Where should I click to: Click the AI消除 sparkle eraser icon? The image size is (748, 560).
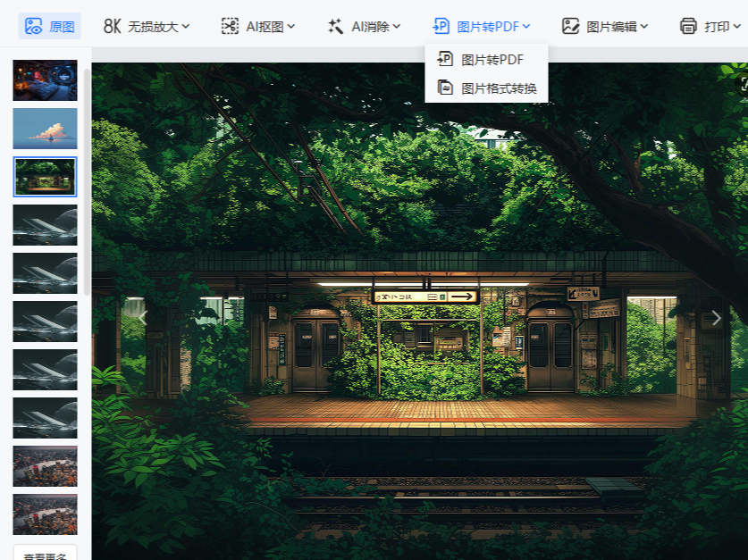pos(335,26)
